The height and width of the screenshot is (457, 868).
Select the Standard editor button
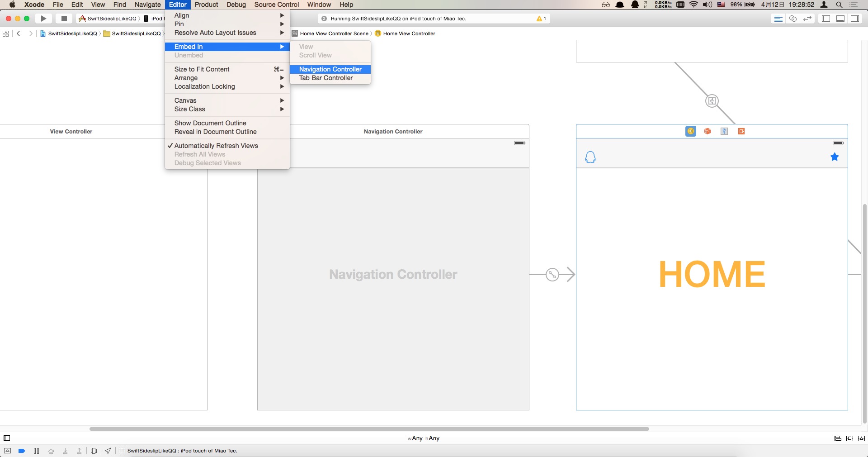click(x=778, y=19)
